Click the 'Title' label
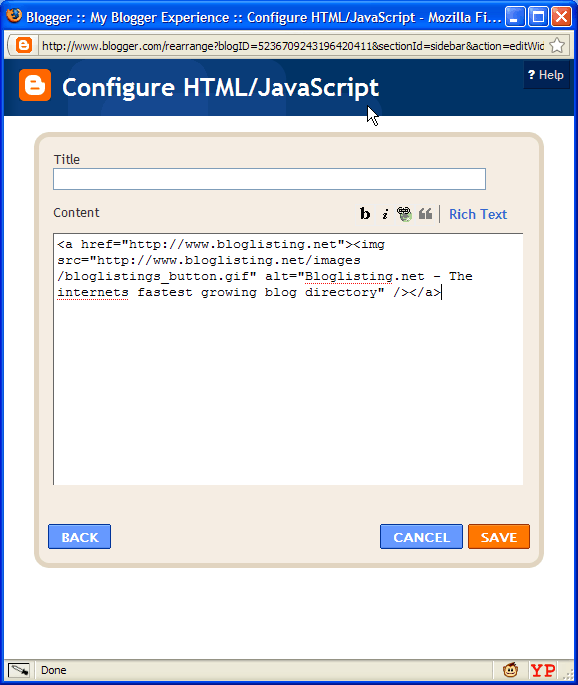This screenshot has height=685, width=578. click(67, 159)
